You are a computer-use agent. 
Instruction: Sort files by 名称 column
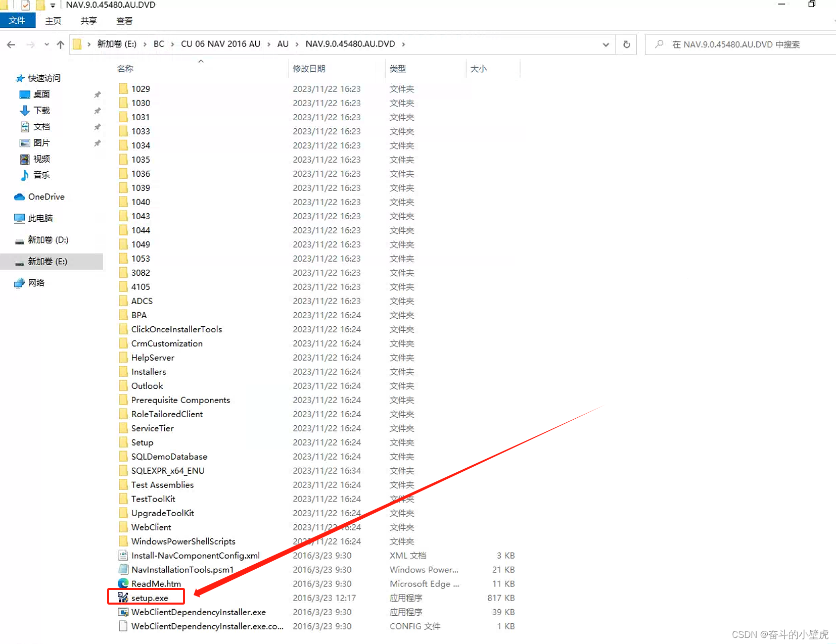click(125, 69)
